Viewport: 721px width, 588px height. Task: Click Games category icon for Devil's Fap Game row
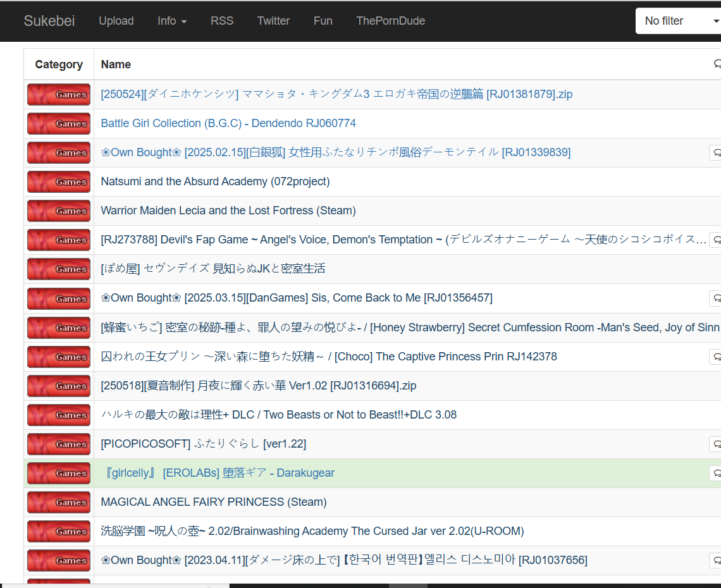59,240
